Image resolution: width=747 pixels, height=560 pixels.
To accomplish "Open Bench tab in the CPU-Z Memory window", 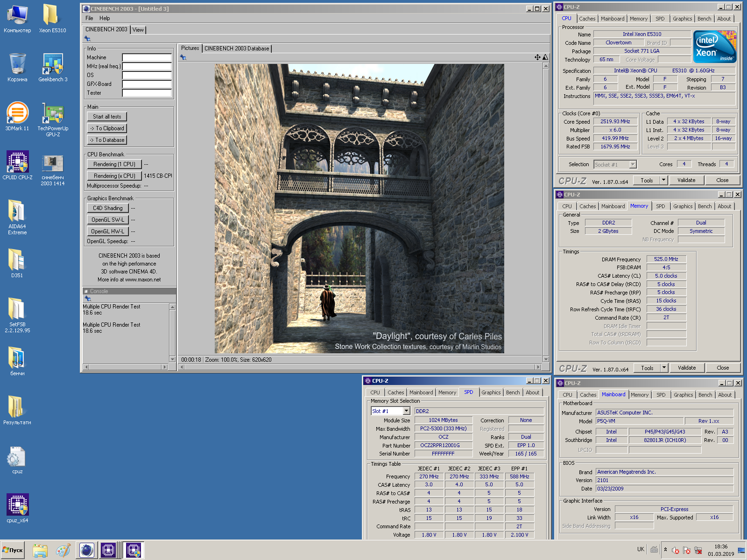I will coord(705,206).
